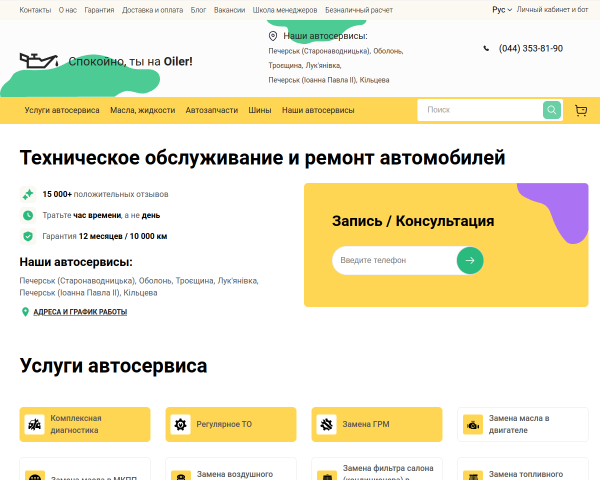Click the Поиск search field
Image resolution: width=600 pixels, height=480 pixels.
coord(481,110)
